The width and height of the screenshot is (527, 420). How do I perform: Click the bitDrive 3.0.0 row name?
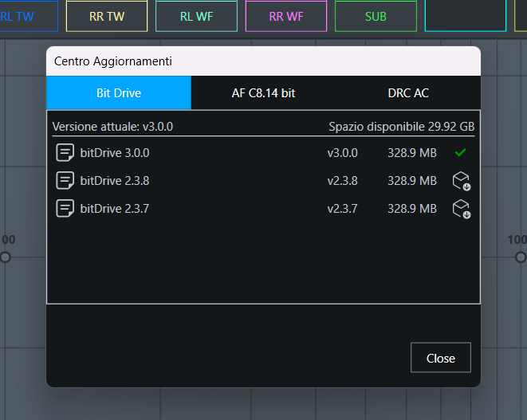coord(115,153)
